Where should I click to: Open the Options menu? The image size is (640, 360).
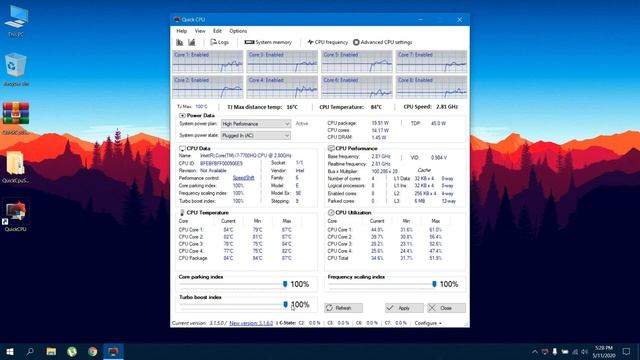pos(238,31)
